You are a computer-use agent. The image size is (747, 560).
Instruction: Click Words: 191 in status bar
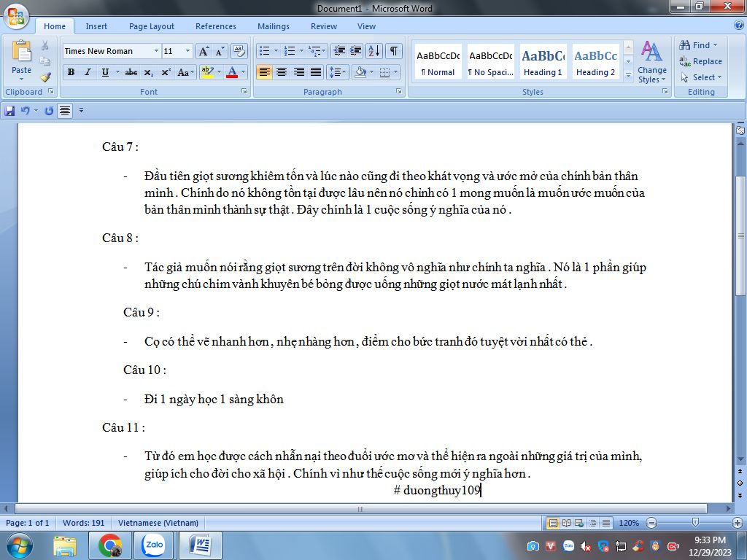point(83,523)
